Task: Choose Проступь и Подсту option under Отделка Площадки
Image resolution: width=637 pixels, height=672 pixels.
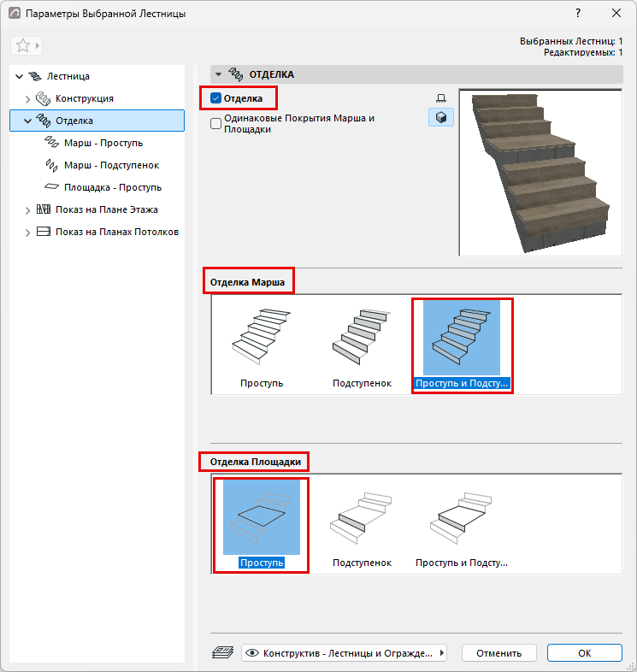Action: click(x=462, y=525)
